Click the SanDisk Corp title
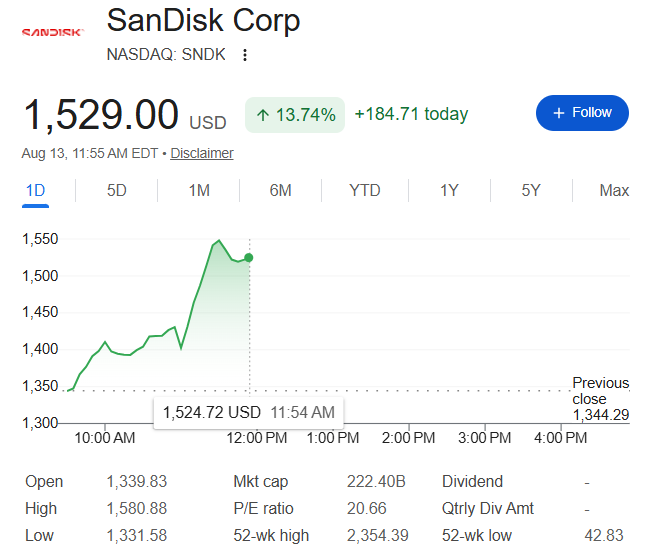 click(203, 21)
